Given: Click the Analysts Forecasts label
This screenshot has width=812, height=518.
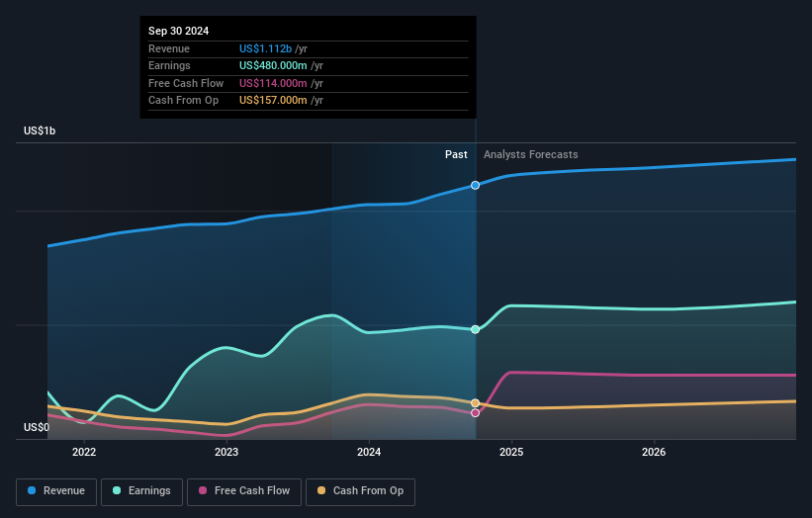Looking at the screenshot, I should click(531, 155).
